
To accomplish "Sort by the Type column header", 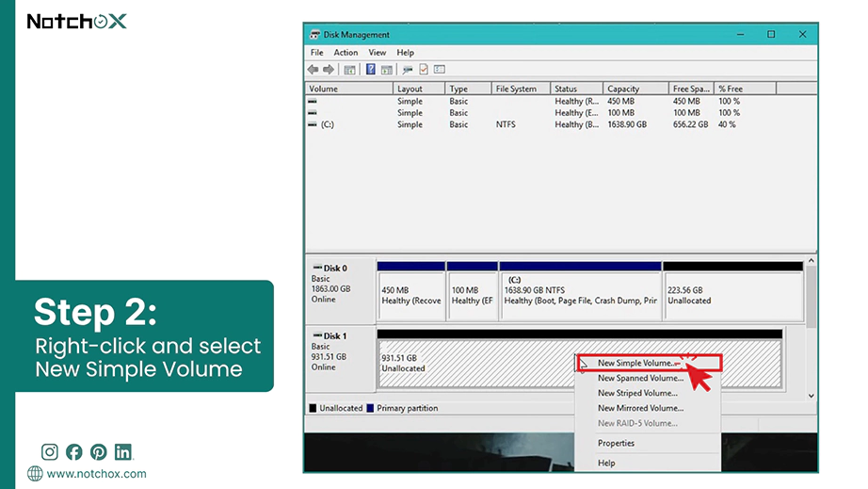I will point(468,89).
